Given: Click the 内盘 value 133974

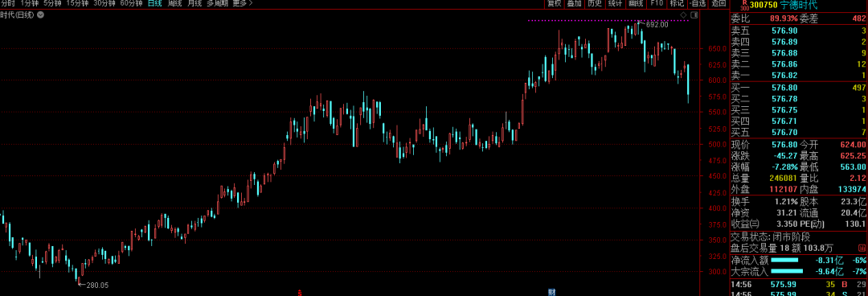Looking at the screenshot, I should pyautogui.click(x=851, y=189).
